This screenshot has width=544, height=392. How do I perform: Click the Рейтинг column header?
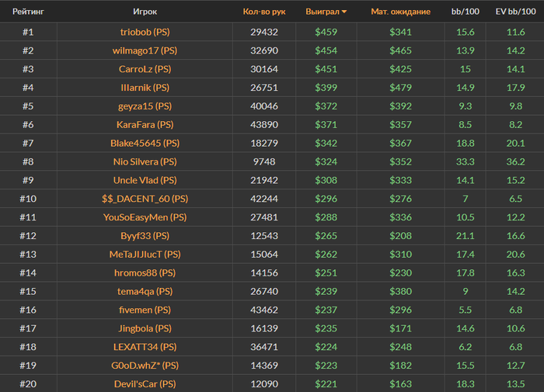pyautogui.click(x=28, y=12)
